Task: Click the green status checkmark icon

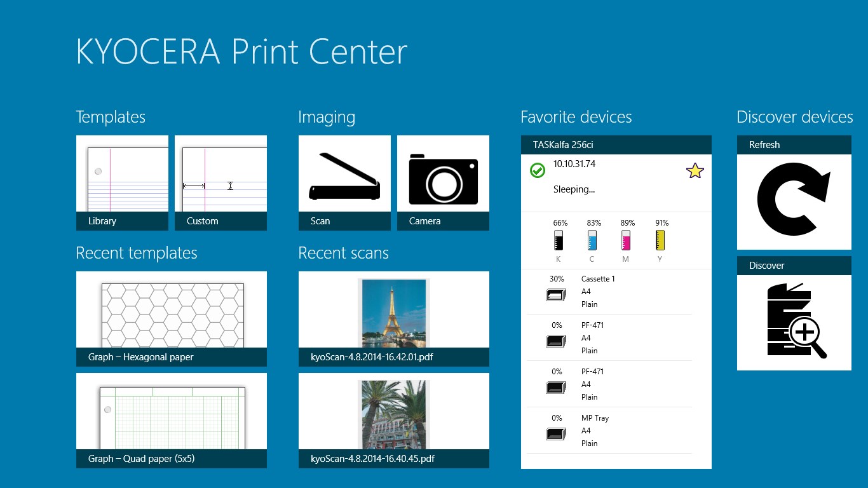Action: (x=538, y=170)
